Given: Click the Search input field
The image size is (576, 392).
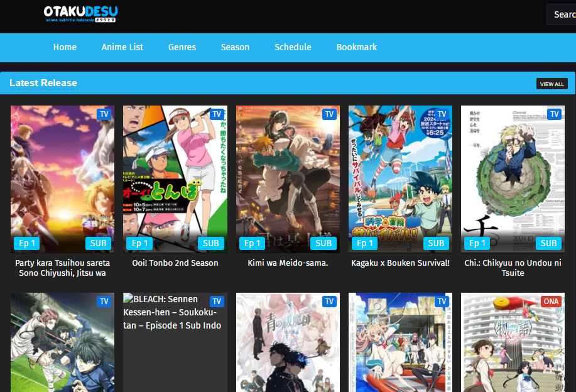Looking at the screenshot, I should [x=562, y=14].
